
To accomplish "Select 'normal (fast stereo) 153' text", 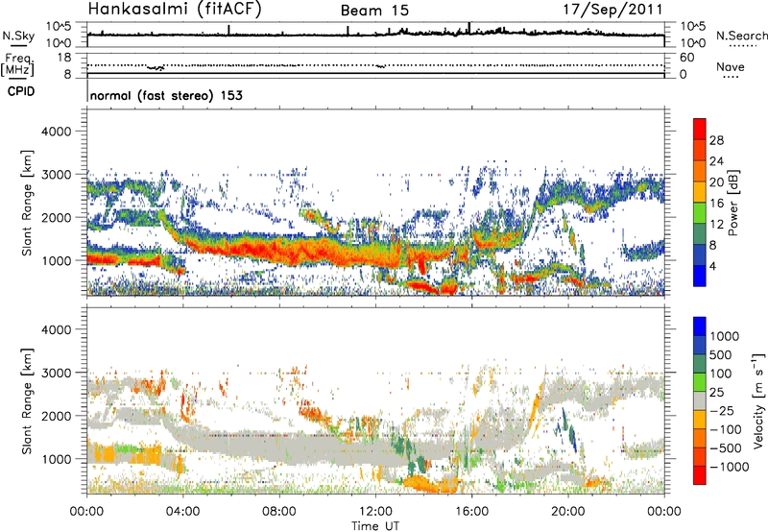I will [x=166, y=95].
